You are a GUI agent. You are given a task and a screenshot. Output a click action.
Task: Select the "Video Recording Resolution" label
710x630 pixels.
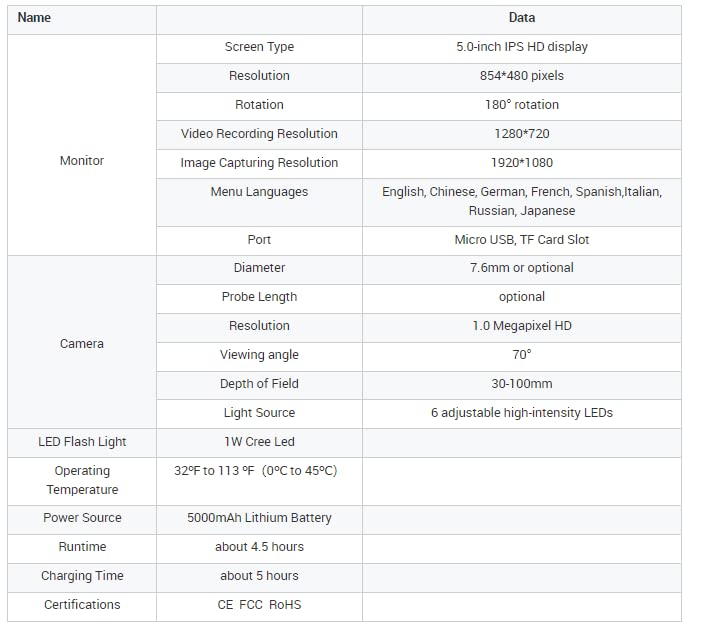[259, 134]
